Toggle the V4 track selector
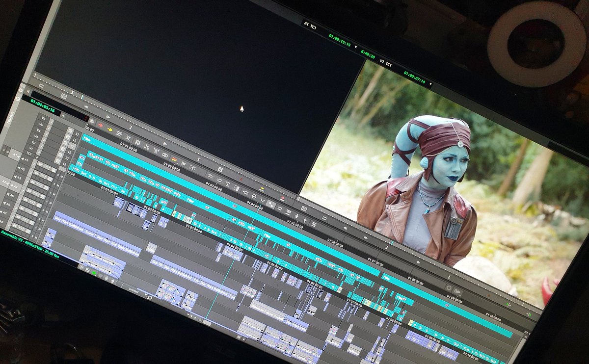 [x=38, y=130]
